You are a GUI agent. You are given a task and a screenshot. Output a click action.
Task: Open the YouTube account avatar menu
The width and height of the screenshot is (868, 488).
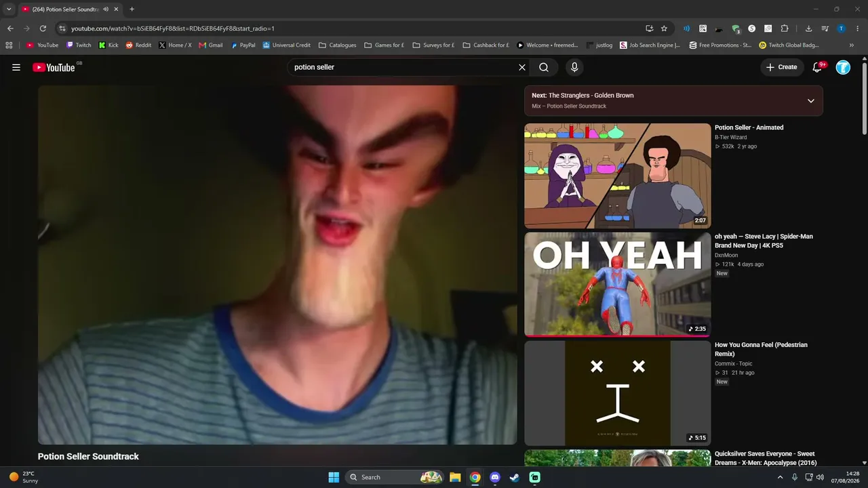843,67
